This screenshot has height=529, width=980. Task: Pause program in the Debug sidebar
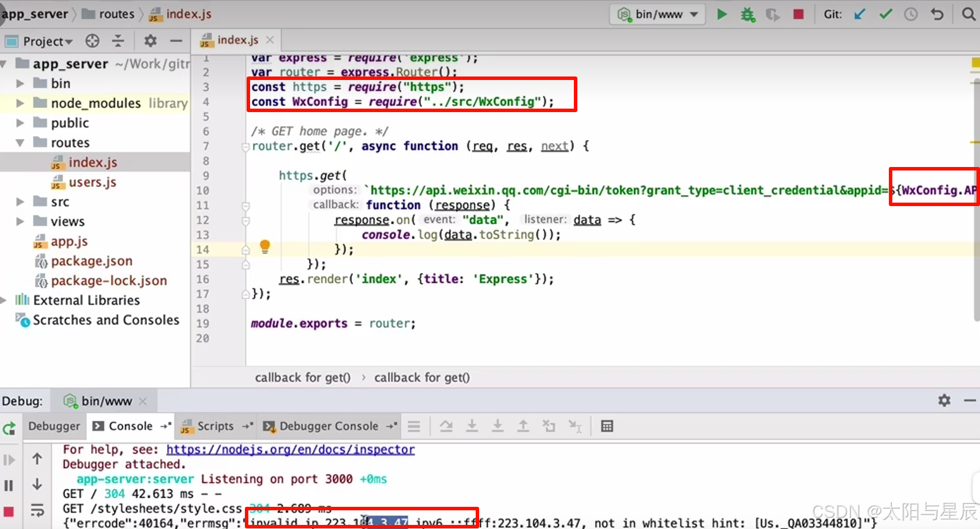(x=9, y=486)
